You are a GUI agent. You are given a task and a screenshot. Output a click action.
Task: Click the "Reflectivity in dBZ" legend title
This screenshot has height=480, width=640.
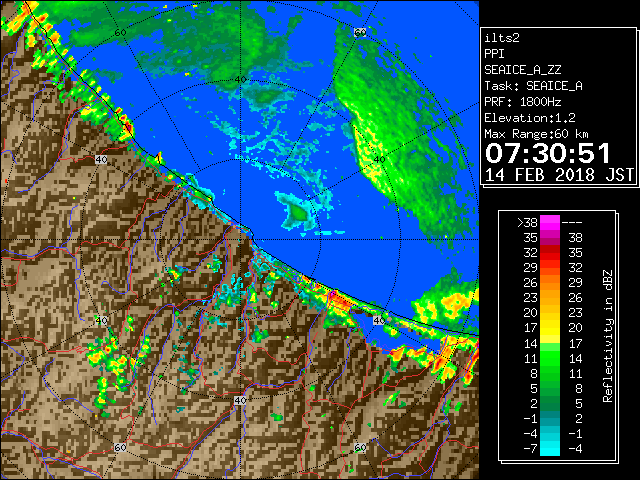[607, 336]
